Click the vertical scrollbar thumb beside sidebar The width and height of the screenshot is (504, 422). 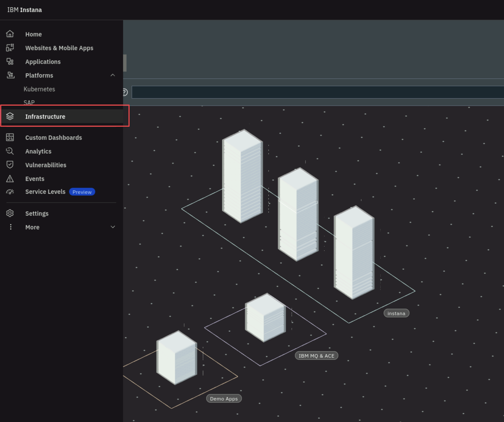pyautogui.click(x=125, y=63)
